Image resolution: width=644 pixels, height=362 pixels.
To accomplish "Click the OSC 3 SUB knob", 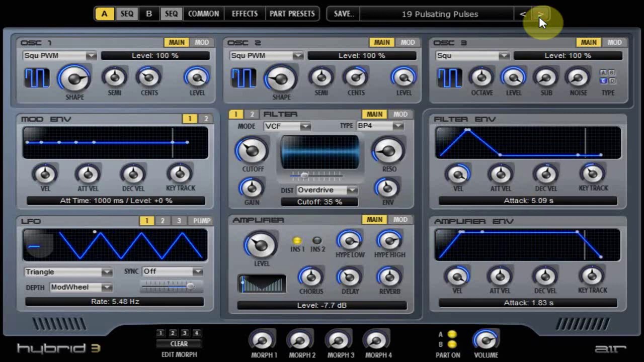I will point(546,77).
